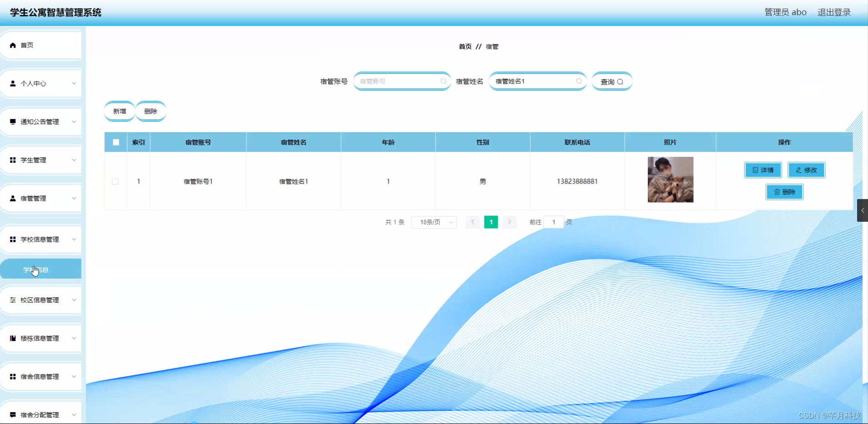Select the person icon beside 宿管管理
The width and height of the screenshot is (868, 424).
[12, 198]
